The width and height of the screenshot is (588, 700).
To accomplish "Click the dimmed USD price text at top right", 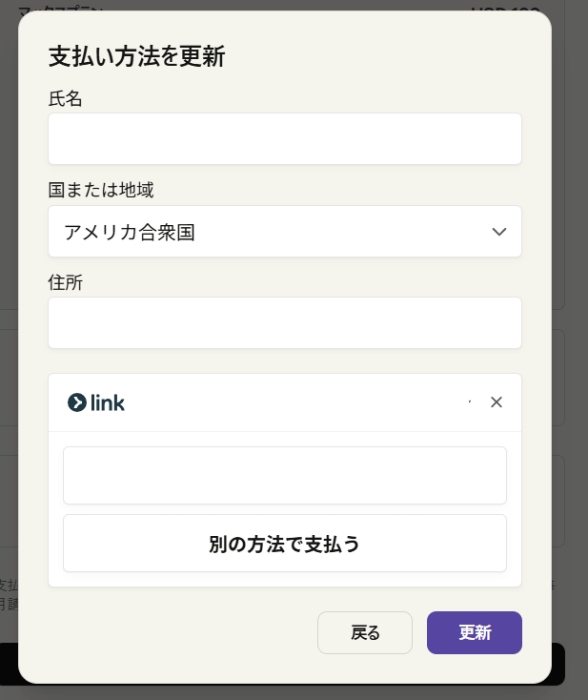I will pyautogui.click(x=506, y=9).
